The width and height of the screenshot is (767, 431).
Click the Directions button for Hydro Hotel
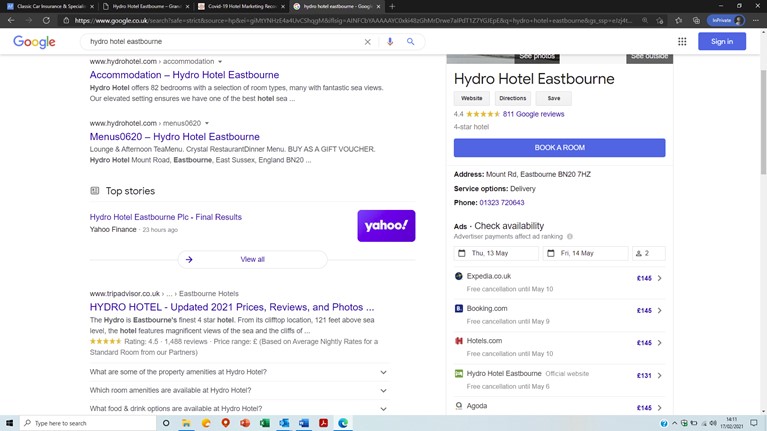(x=512, y=98)
